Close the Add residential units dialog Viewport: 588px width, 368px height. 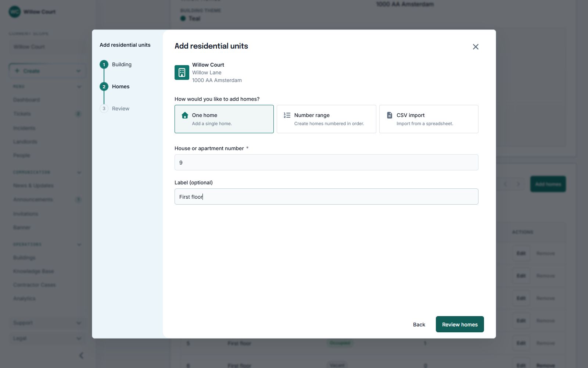pos(476,47)
